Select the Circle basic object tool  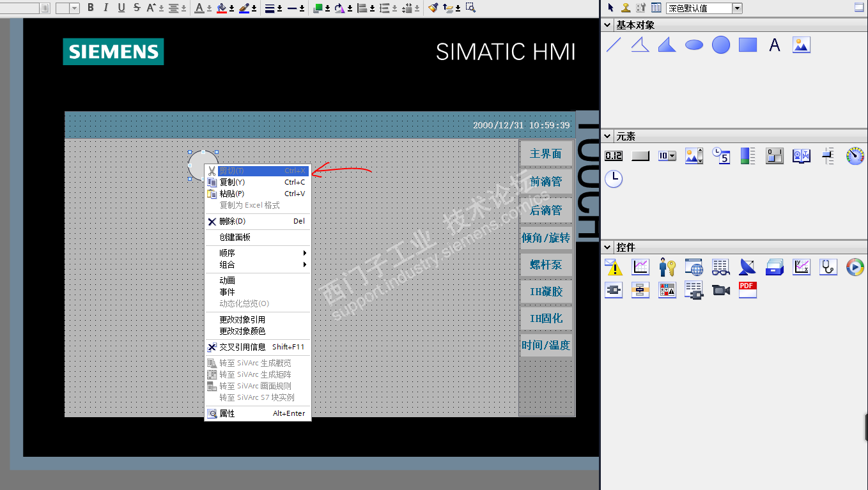click(721, 45)
